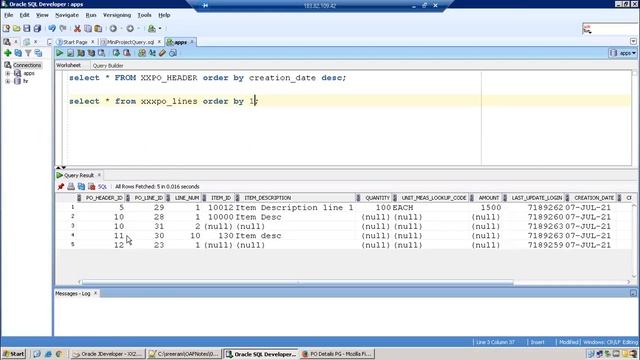Open dropdown arrow beside SQL Worksheet icon
Screen dimensions: 640x360
(160, 29)
